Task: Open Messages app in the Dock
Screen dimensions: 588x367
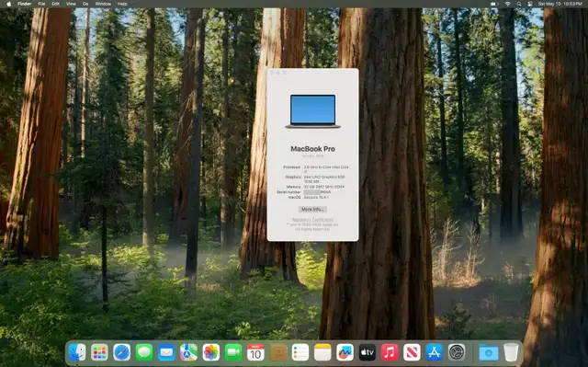Action: [x=144, y=352]
